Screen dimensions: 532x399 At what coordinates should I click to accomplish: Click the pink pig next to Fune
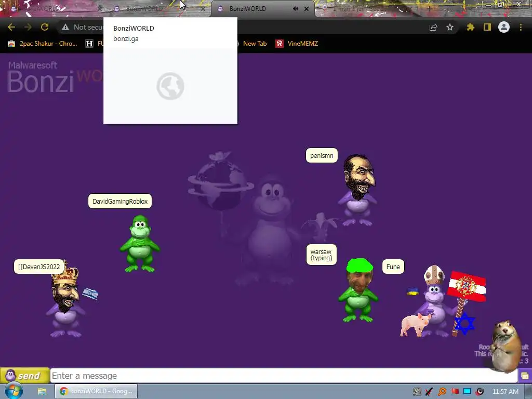(x=415, y=325)
